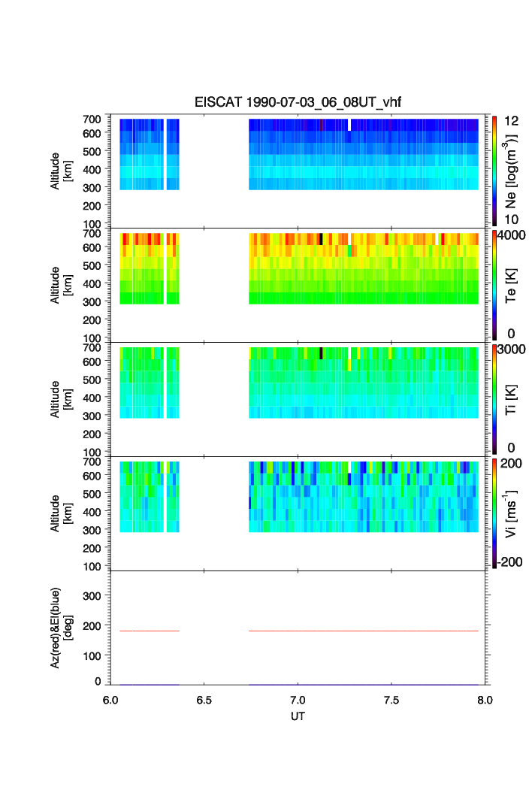
Task: Click the Altitude label of the Vi panel
Action: (61, 513)
